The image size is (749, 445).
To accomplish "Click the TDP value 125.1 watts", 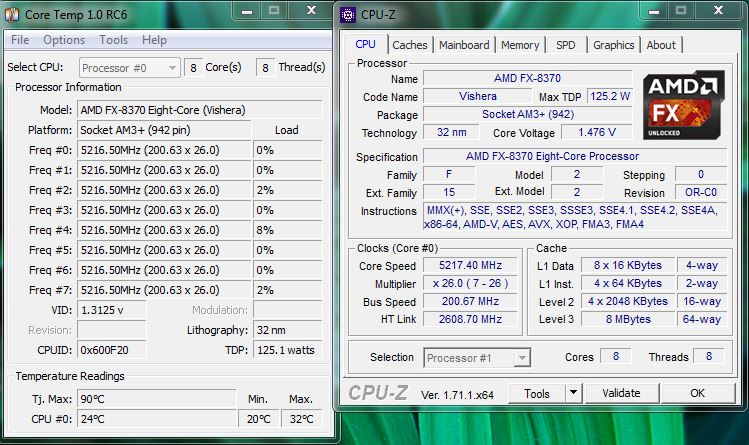I will pyautogui.click(x=288, y=350).
